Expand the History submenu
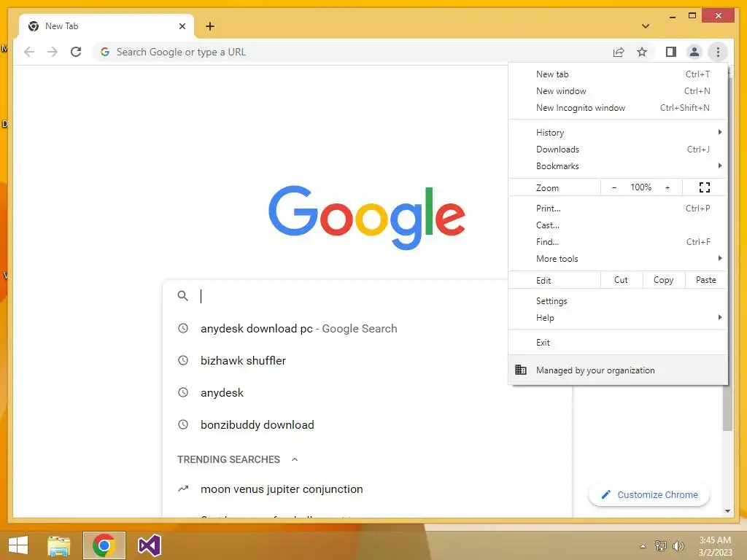The image size is (747, 560). 618,133
